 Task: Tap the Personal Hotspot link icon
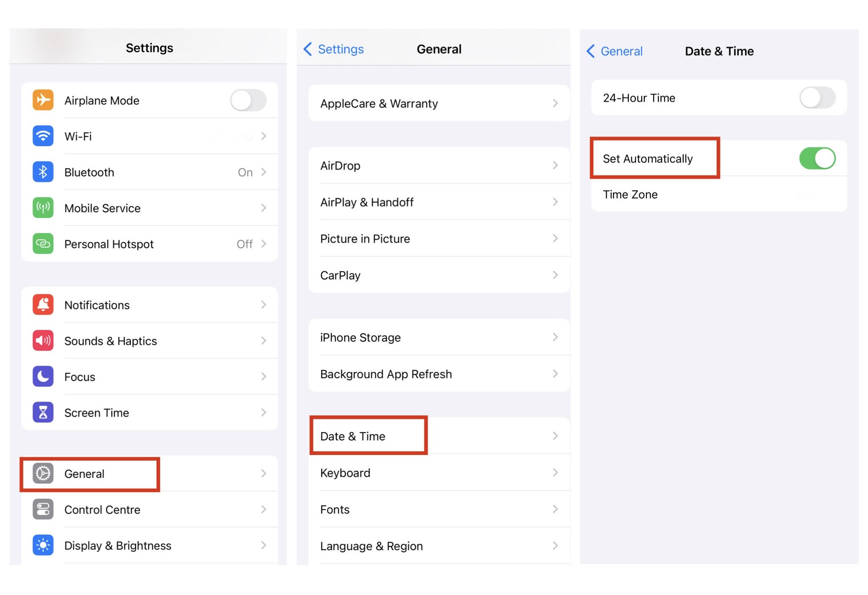[x=43, y=244]
